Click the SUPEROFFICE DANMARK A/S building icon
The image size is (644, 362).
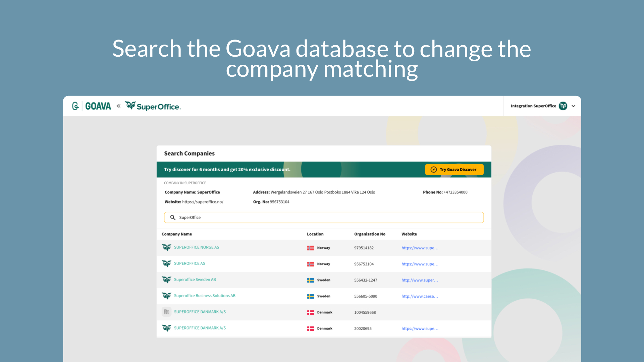coord(167,312)
